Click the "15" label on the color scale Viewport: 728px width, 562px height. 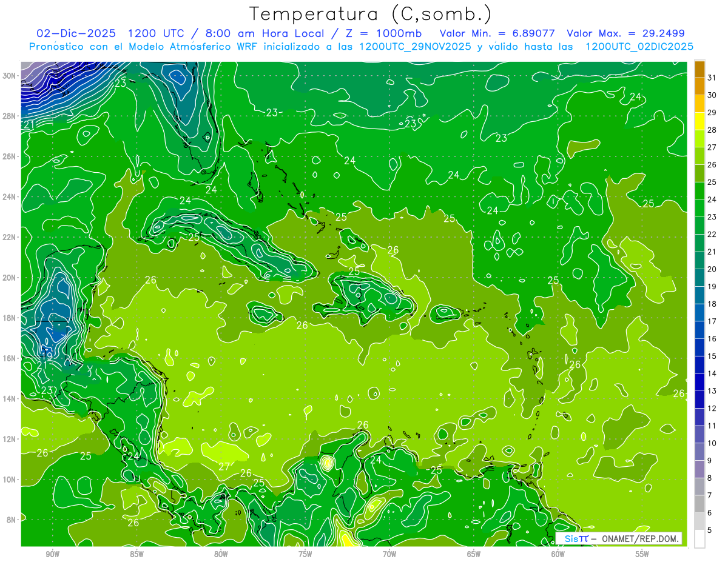pyautogui.click(x=712, y=356)
